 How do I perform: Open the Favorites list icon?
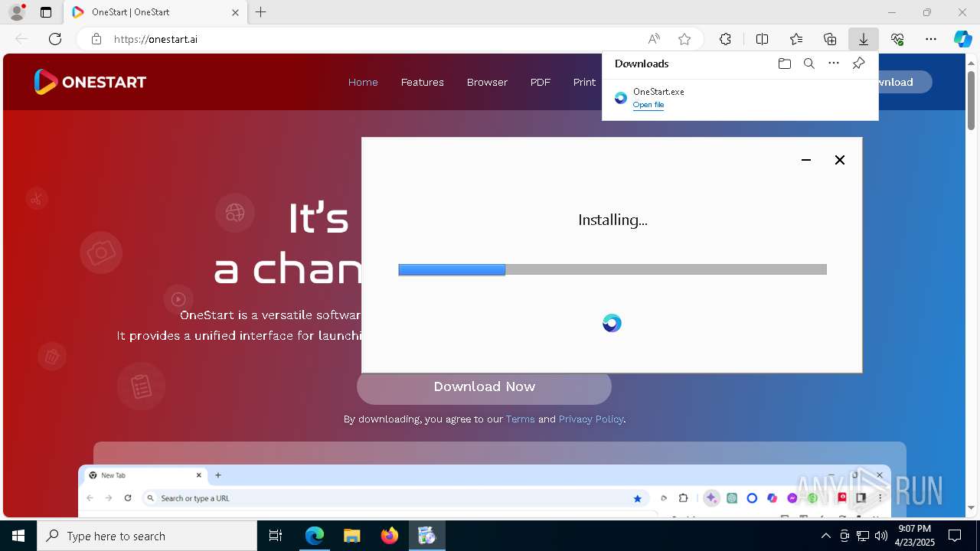point(796,39)
